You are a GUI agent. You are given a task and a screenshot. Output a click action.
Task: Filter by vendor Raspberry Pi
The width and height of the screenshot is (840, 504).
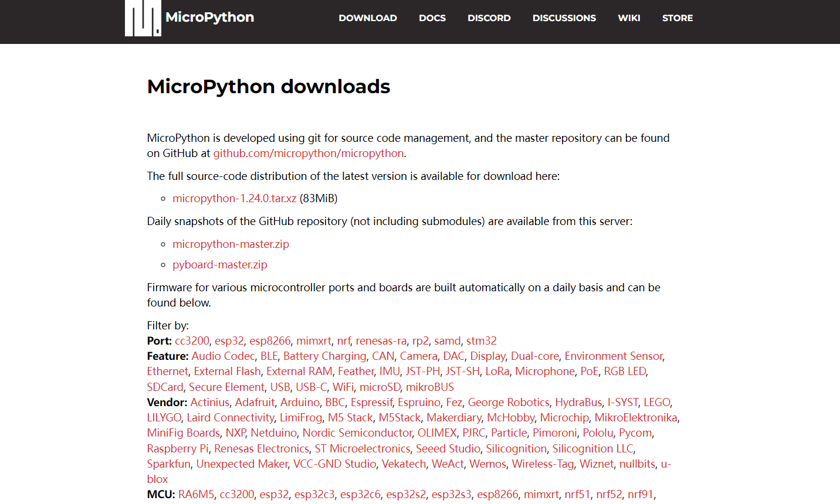pyautogui.click(x=178, y=449)
